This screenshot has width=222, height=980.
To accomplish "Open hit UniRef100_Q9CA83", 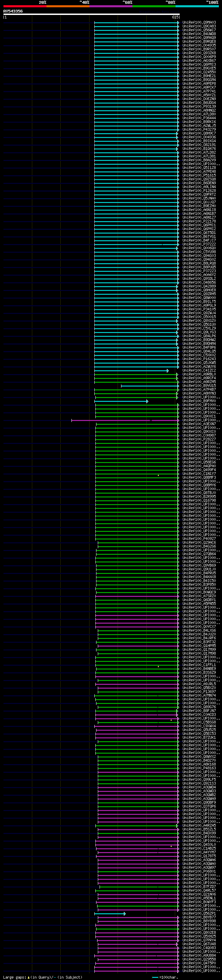I will [x=199, y=26].
